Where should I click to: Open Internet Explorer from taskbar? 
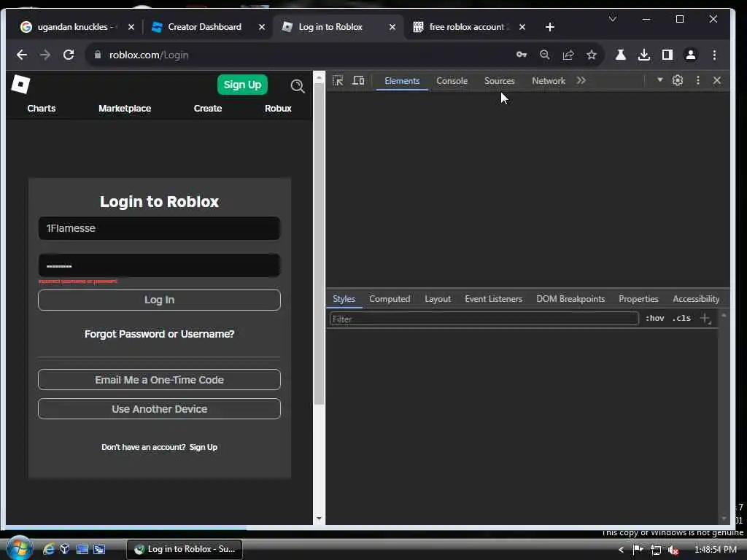click(x=48, y=549)
